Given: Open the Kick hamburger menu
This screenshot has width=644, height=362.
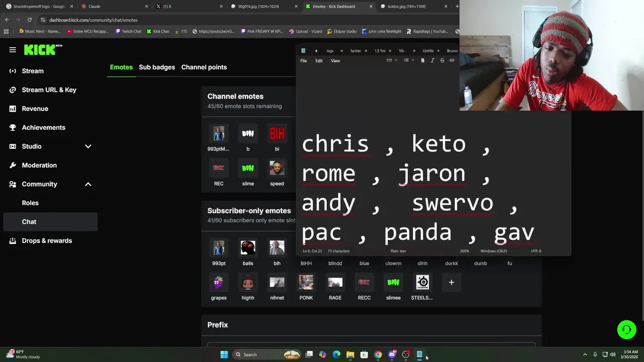Looking at the screenshot, I should click(13, 50).
